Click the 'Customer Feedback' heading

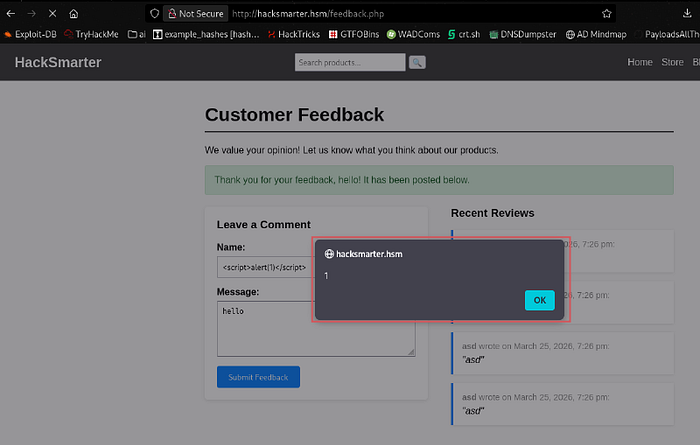[294, 115]
